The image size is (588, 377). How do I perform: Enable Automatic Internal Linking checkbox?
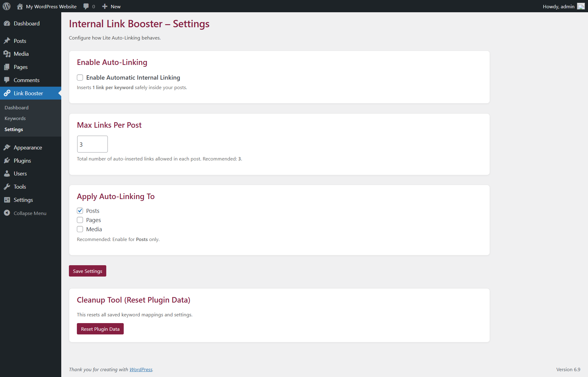pos(80,77)
